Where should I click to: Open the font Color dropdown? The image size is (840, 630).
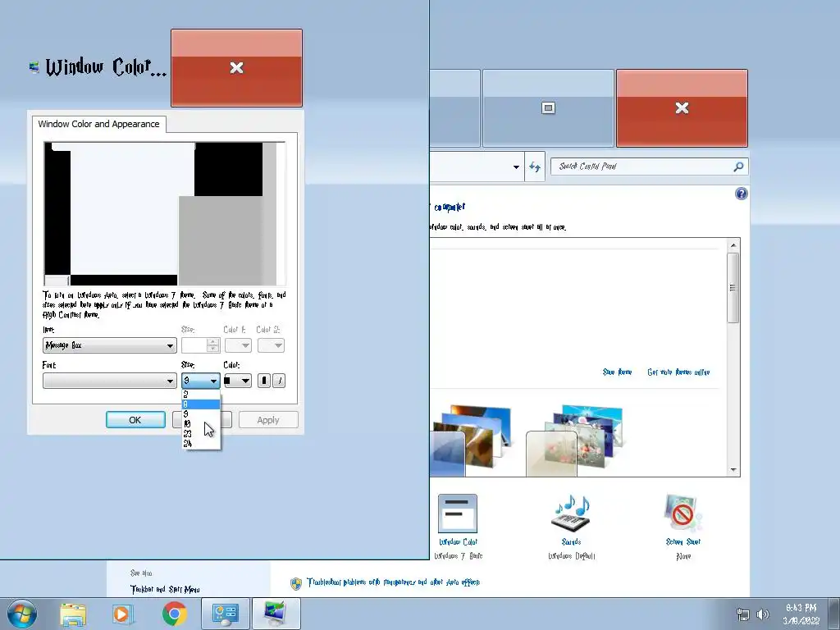pos(237,381)
